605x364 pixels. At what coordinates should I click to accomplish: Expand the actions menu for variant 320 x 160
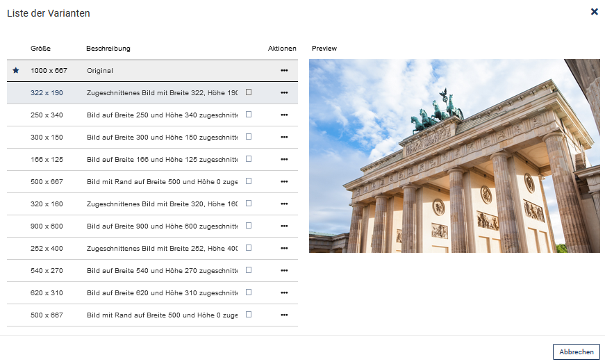[284, 204]
